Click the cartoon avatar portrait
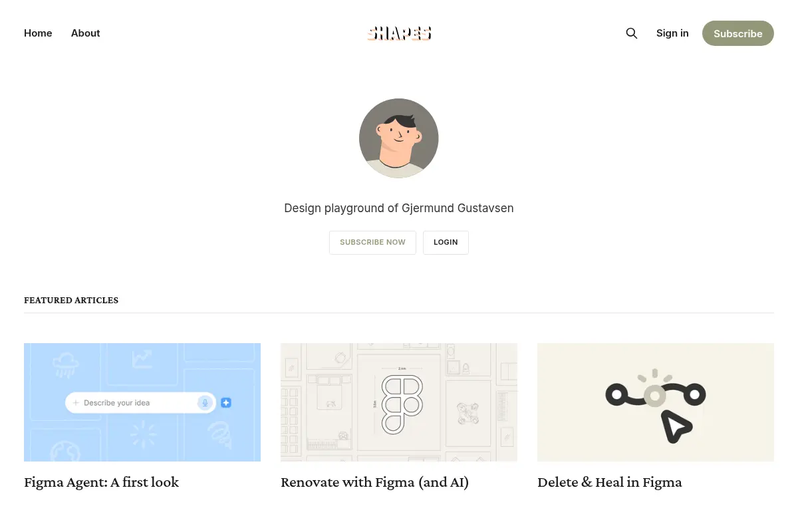The width and height of the screenshot is (798, 532). click(x=399, y=138)
